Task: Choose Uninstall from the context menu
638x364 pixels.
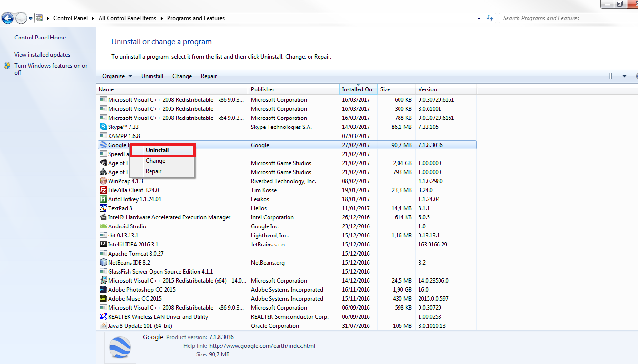Action: coord(157,150)
